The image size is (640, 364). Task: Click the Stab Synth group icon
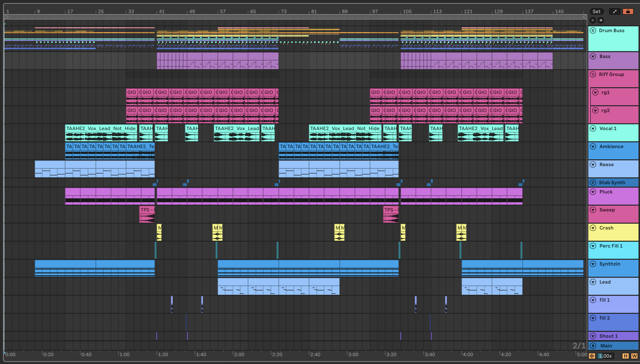click(593, 182)
